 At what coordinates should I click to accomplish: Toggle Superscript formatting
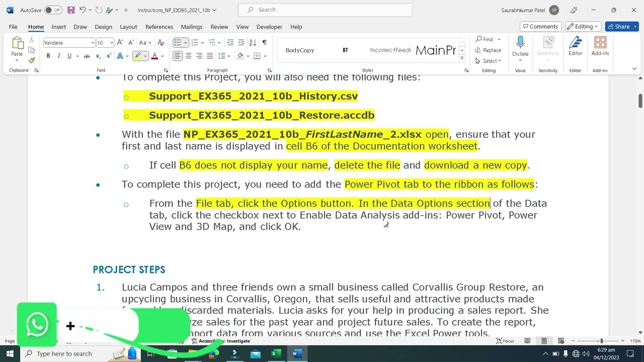coord(109,56)
